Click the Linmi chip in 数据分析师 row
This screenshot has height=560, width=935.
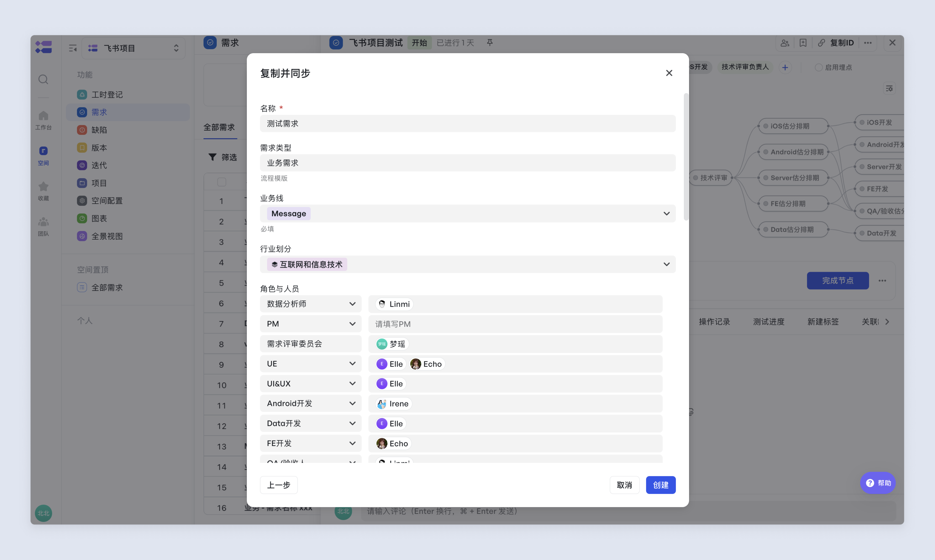[394, 304]
